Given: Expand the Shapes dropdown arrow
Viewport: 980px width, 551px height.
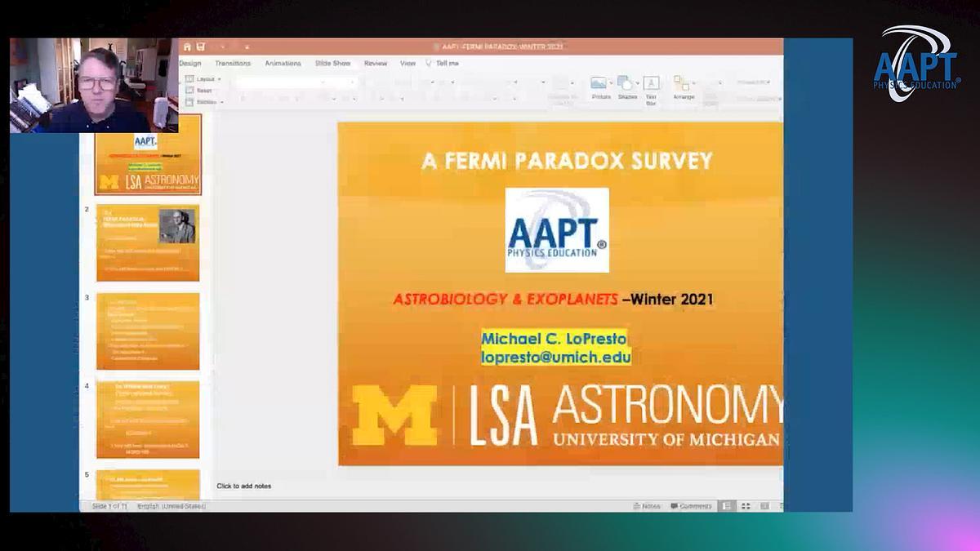Looking at the screenshot, I should tap(637, 83).
